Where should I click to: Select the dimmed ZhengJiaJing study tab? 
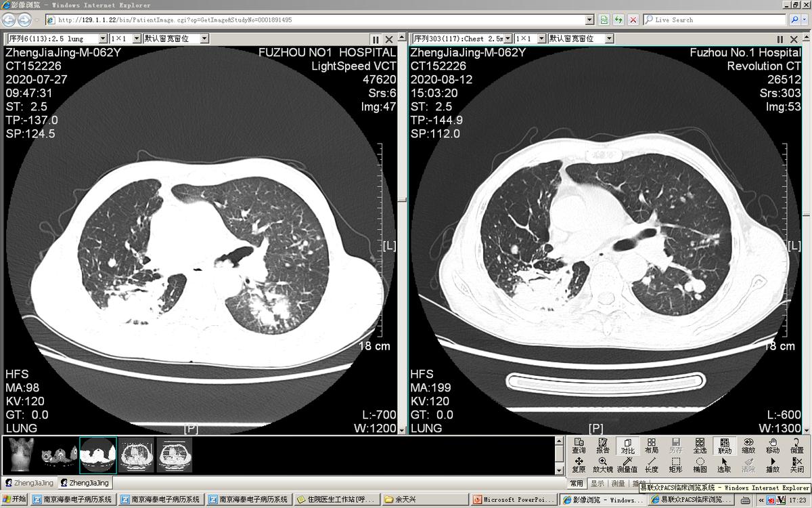tap(29, 483)
